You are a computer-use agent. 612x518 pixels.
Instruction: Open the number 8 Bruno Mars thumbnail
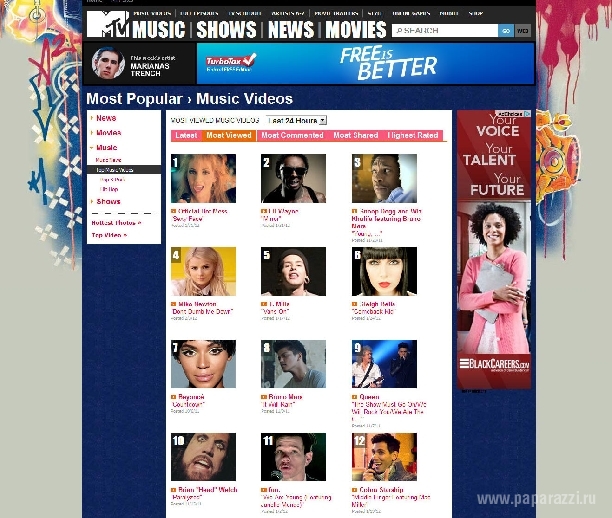pos(293,364)
